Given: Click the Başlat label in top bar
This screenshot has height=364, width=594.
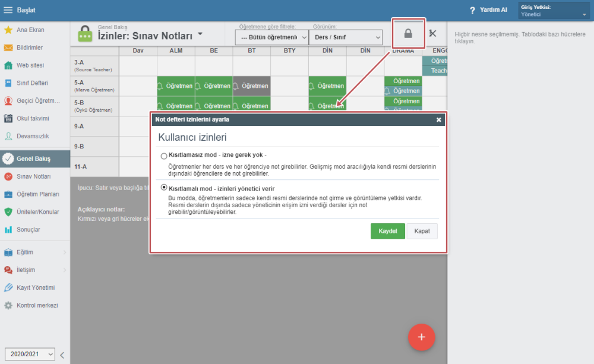Looking at the screenshot, I should [26, 10].
